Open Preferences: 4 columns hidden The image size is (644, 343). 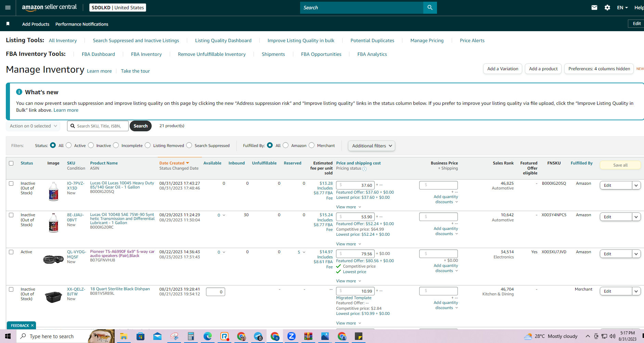tap(599, 69)
